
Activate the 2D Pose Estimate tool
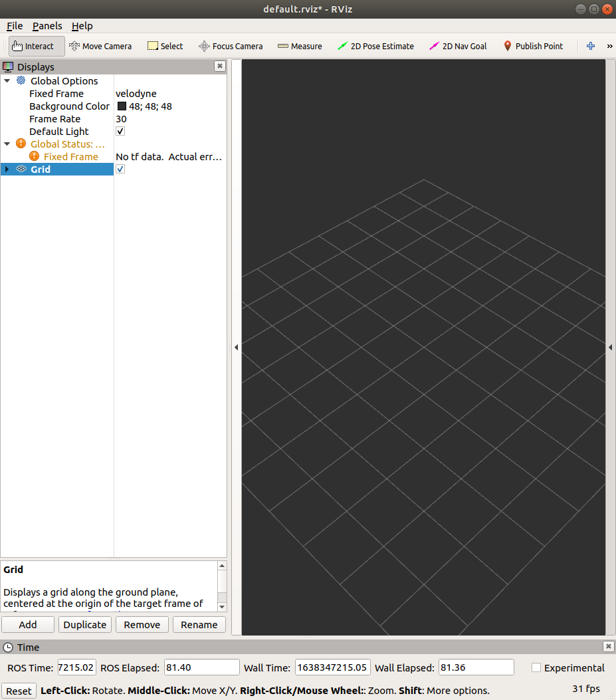375,46
